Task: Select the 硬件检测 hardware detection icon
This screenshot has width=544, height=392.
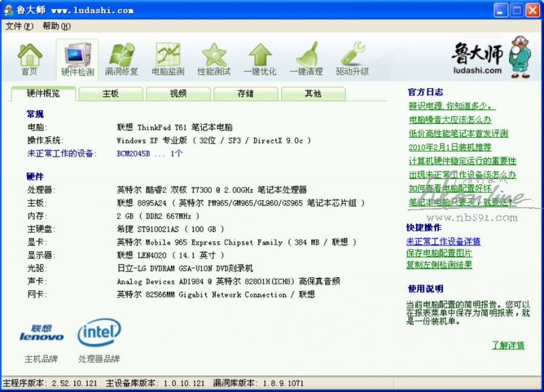Action: pos(77,59)
